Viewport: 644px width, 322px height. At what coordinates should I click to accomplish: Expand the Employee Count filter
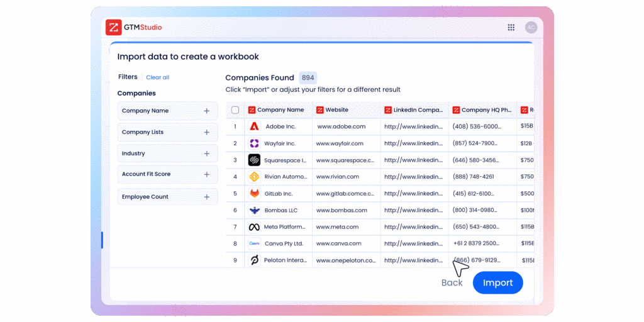(x=206, y=197)
